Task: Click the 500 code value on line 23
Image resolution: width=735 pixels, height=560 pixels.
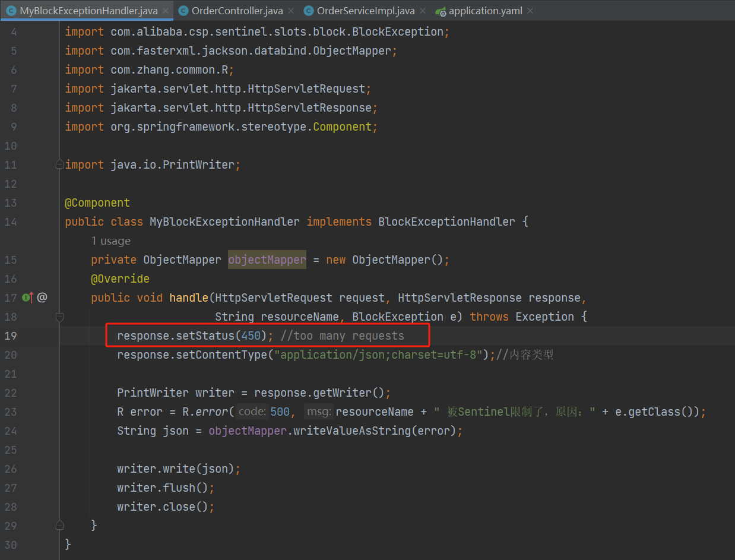Action: [x=280, y=412]
